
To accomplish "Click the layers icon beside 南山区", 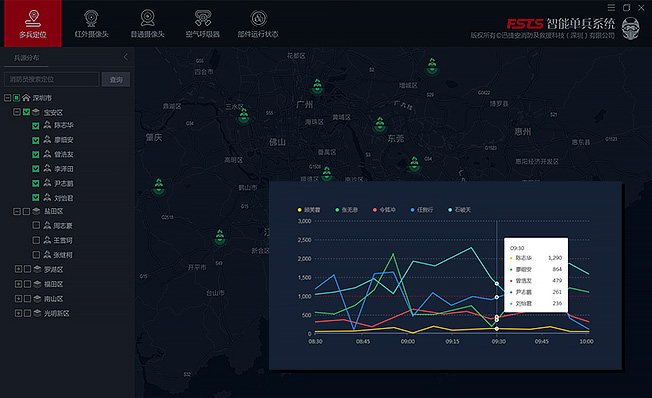I will pos(37,298).
